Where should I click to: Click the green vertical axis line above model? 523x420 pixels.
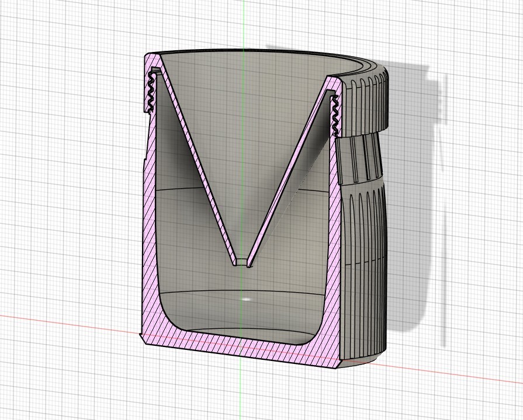click(244, 23)
